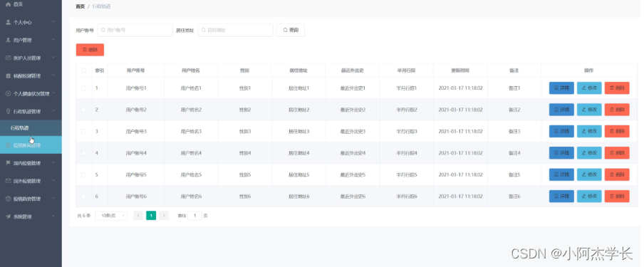The height and width of the screenshot is (267, 644).
Task: Tick the checkbox for row 用户账号4
Action: (84, 153)
